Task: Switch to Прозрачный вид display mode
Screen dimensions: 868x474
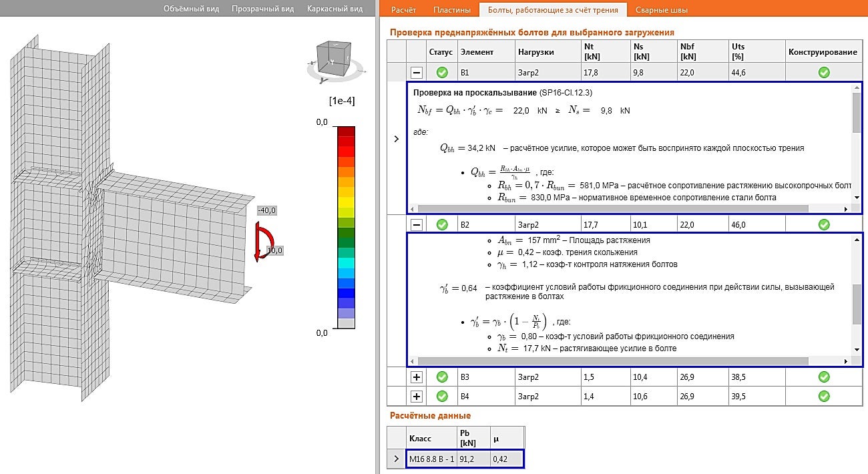Action: coord(262,9)
